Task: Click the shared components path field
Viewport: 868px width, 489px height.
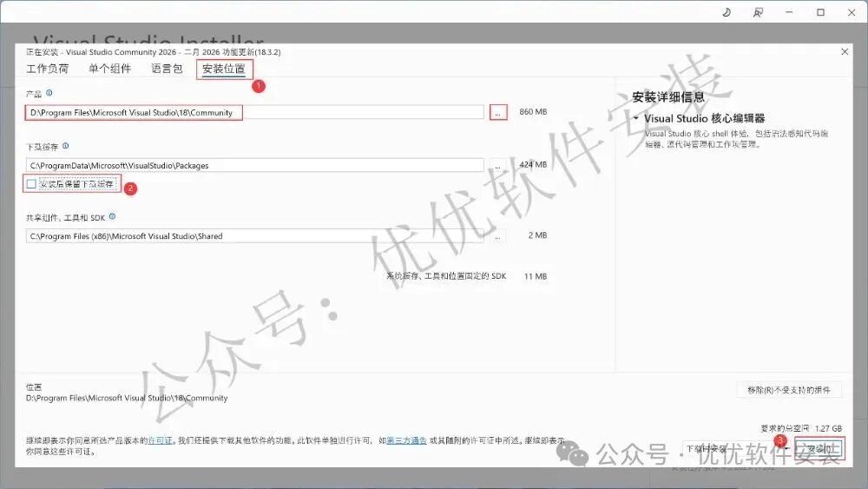Action: point(254,236)
